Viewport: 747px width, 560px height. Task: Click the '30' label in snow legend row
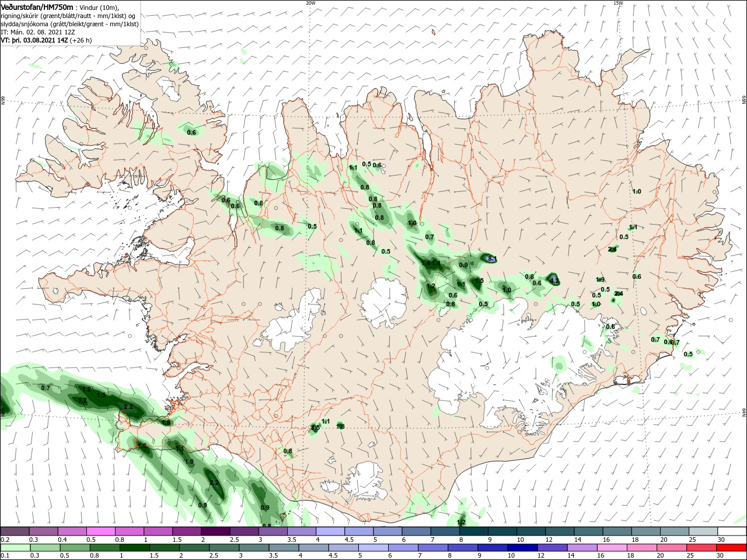(x=721, y=540)
